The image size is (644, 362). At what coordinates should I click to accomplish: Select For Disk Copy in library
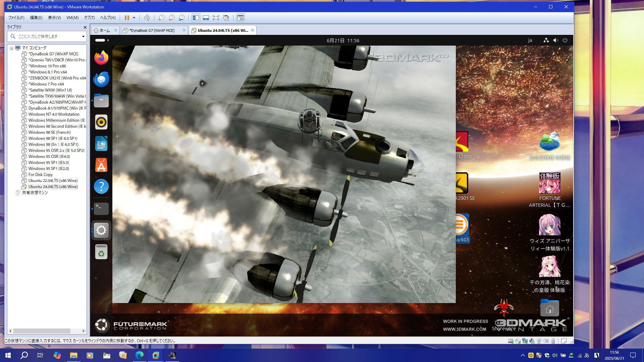(37, 175)
